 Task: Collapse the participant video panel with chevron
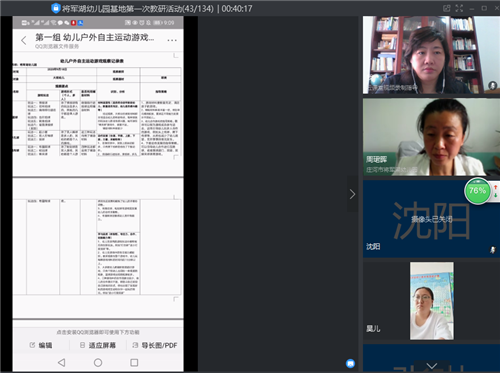[x=352, y=194]
